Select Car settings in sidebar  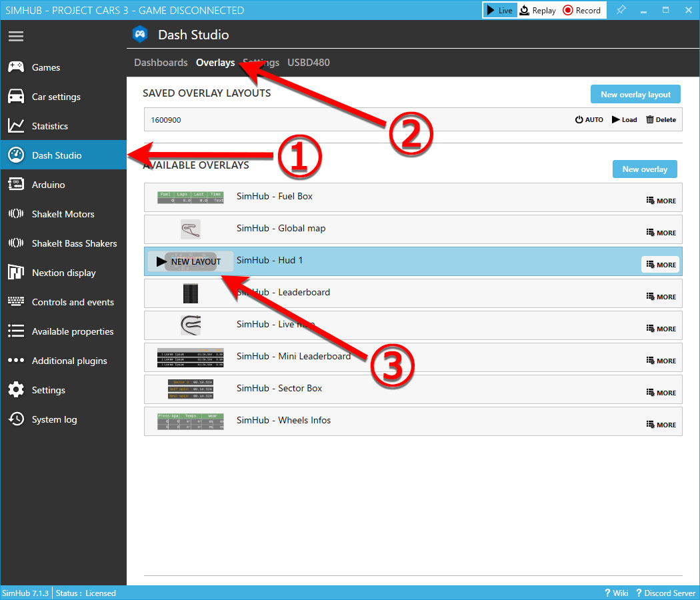coord(56,97)
